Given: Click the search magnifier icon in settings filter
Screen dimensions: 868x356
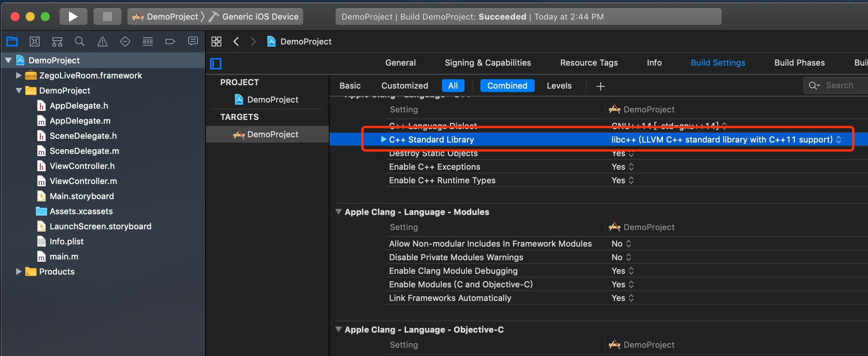Looking at the screenshot, I should [814, 86].
